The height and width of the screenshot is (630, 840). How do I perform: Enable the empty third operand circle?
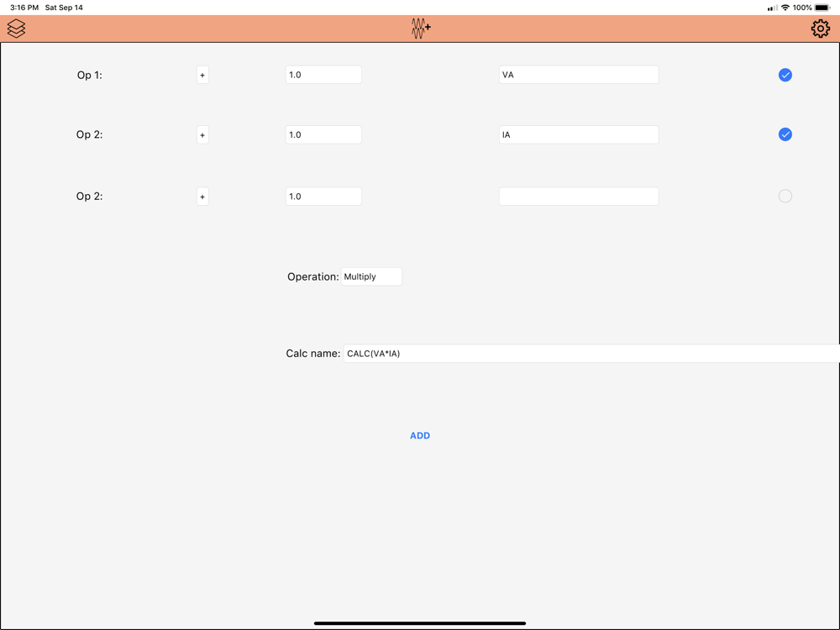pyautogui.click(x=785, y=196)
